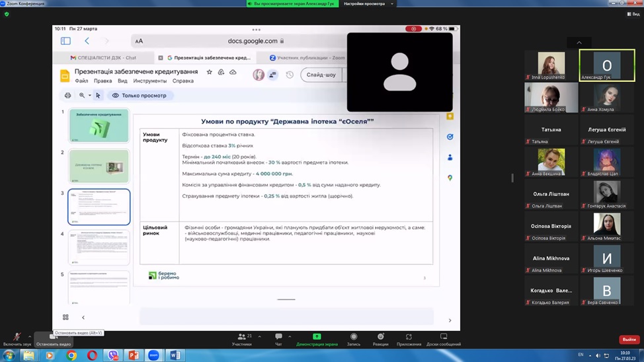
Task: Click the Запись record button
Action: tap(354, 339)
